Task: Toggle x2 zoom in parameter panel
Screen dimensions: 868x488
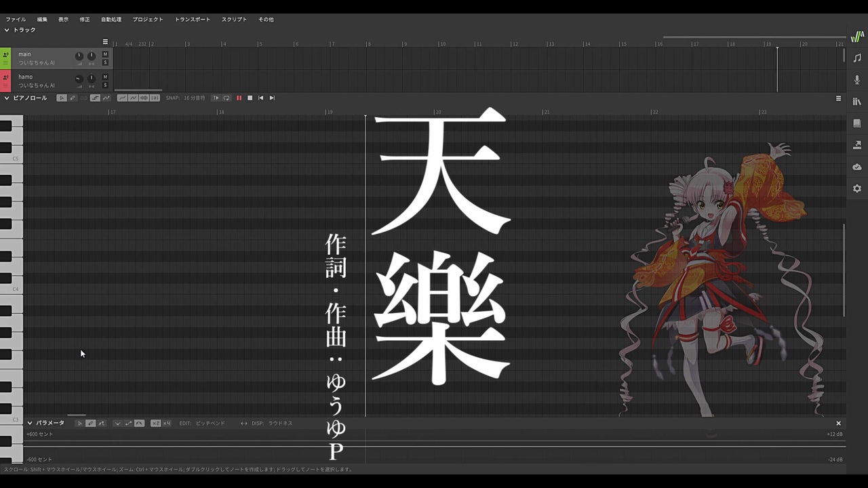Action: pyautogui.click(x=155, y=423)
